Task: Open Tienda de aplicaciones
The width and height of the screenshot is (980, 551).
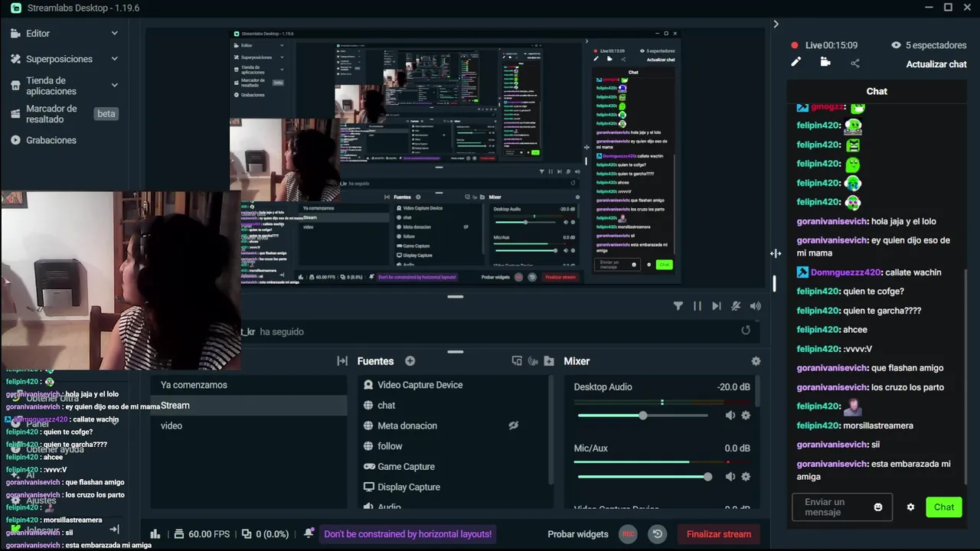Action: point(51,86)
